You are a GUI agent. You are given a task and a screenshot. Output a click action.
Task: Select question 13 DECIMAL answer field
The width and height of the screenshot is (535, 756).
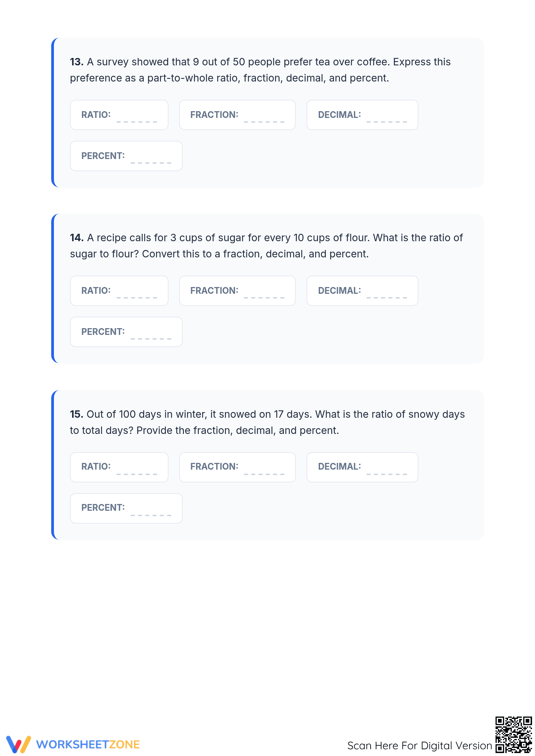pos(363,115)
